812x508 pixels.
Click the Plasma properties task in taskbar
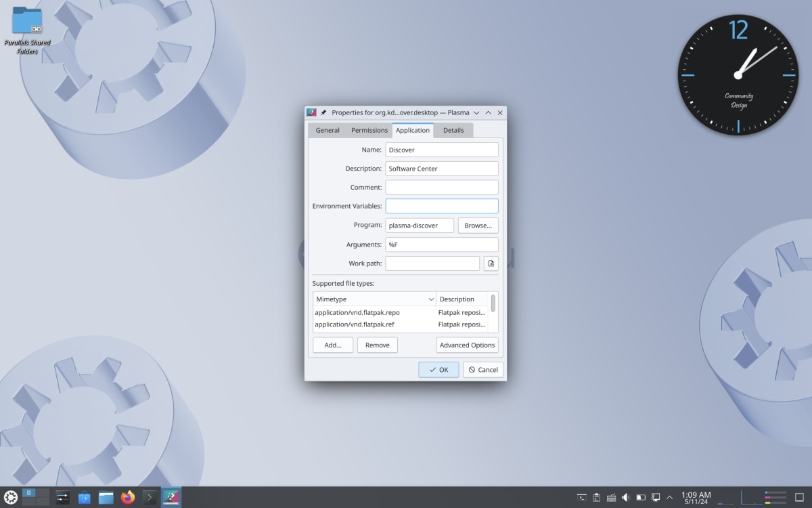tap(171, 497)
